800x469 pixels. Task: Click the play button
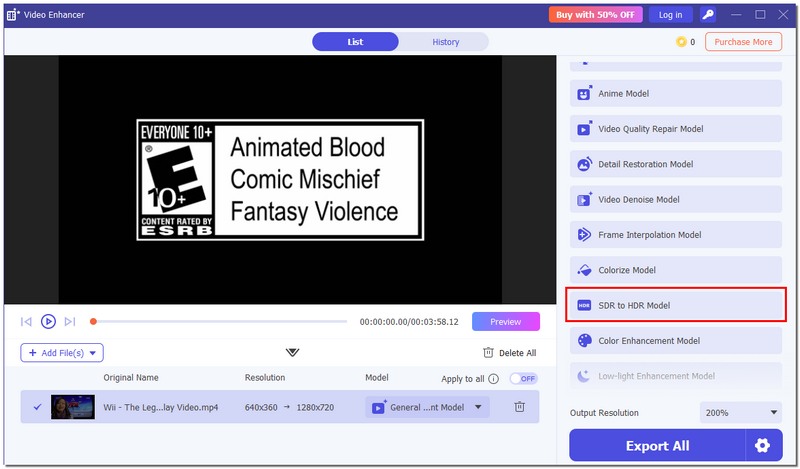coord(48,321)
